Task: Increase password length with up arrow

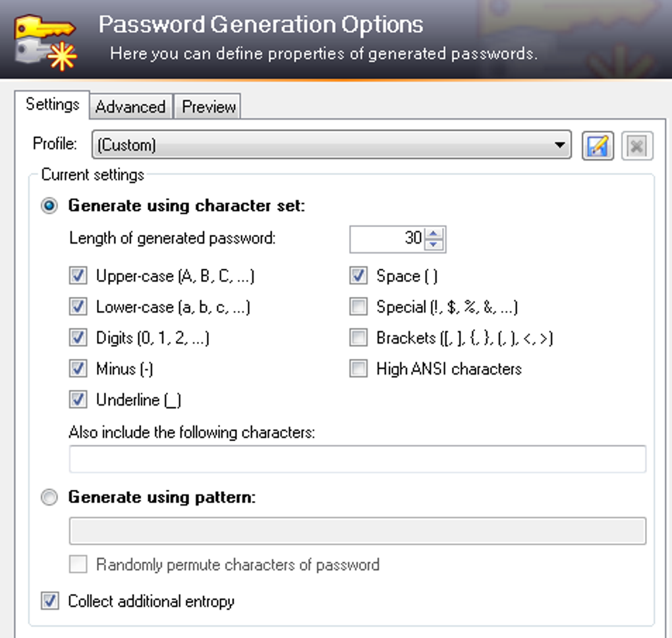Action: (x=434, y=232)
